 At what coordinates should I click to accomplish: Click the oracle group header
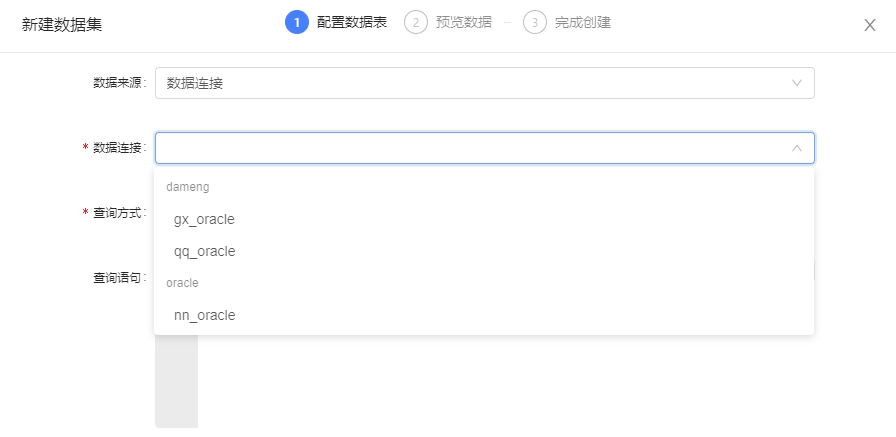[182, 283]
